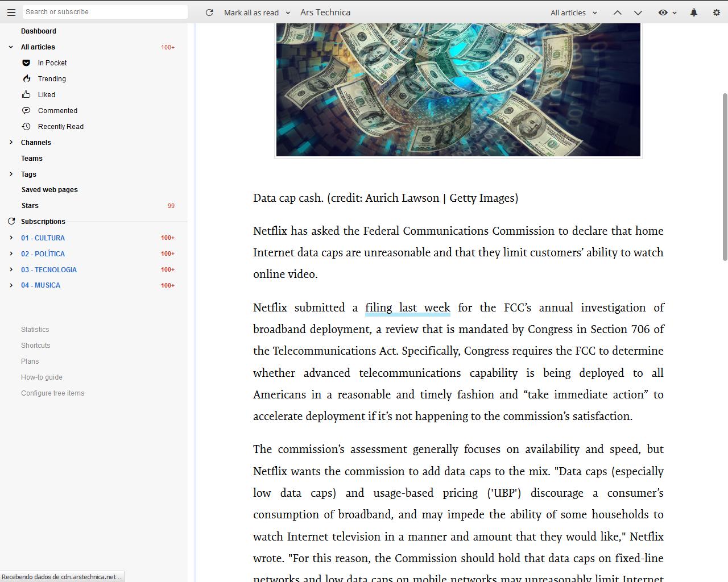The width and height of the screenshot is (728, 582).
Task: Expand the 04 - MUSICA folder
Action: tap(11, 285)
